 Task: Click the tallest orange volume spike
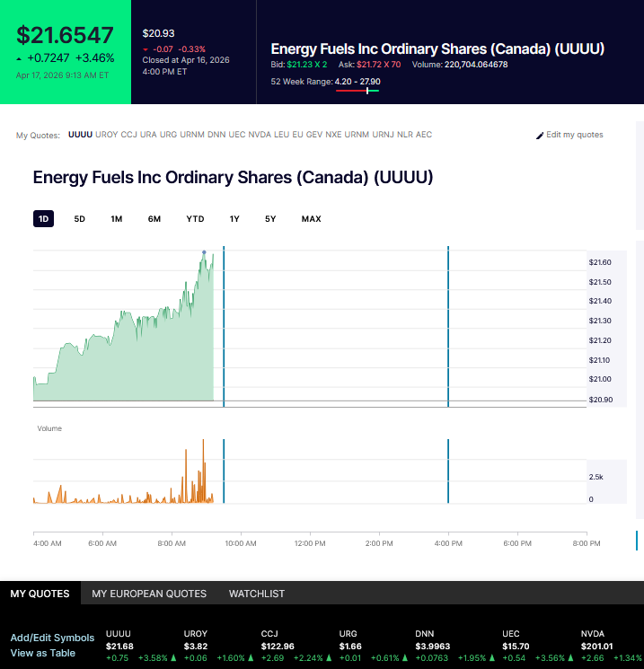(203, 470)
